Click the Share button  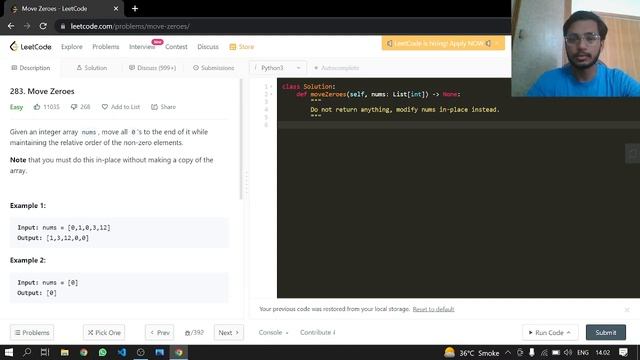point(163,107)
